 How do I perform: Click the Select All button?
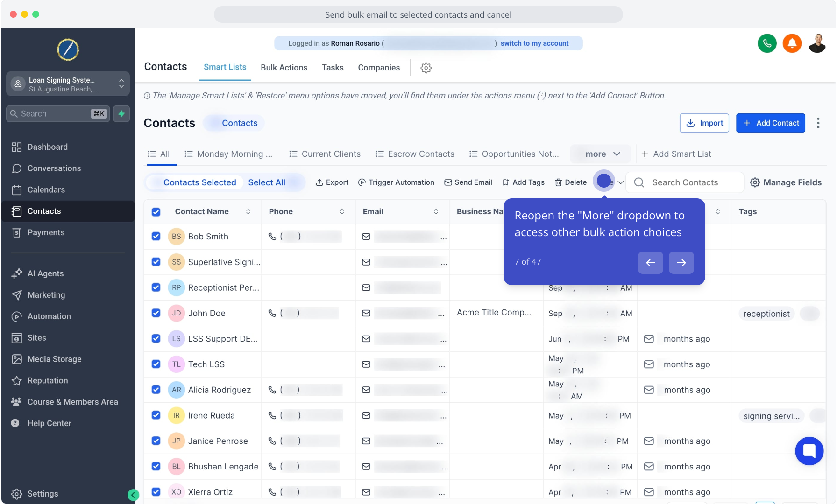point(267,182)
